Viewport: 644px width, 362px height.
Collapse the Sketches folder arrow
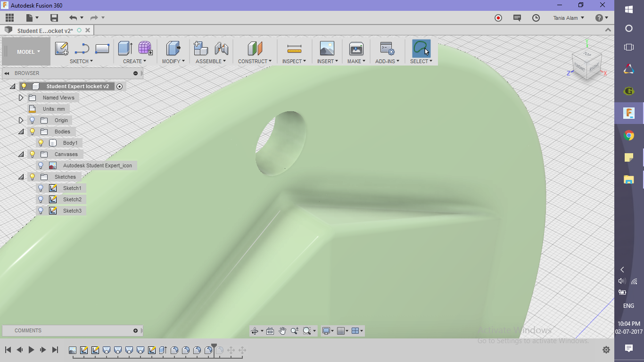click(21, 177)
